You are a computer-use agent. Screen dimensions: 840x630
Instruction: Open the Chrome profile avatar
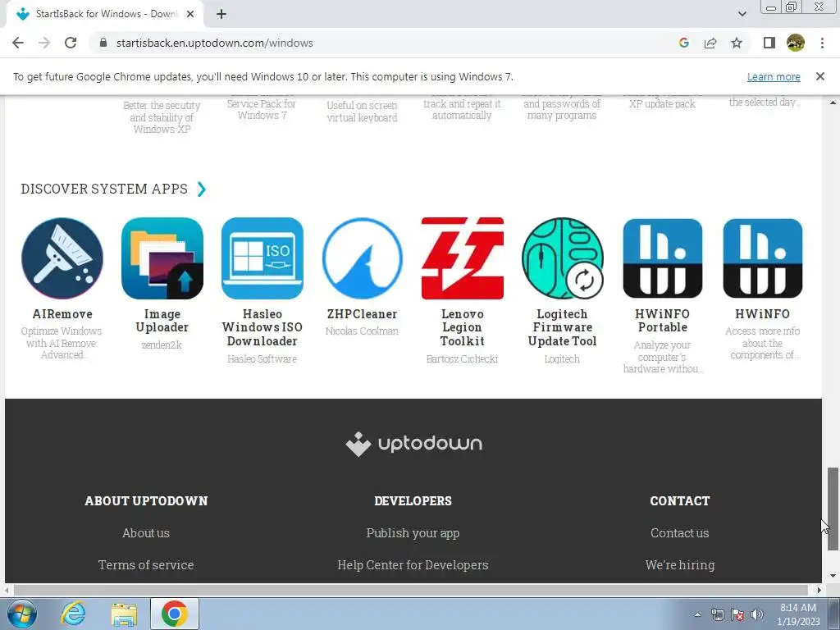[x=796, y=43]
